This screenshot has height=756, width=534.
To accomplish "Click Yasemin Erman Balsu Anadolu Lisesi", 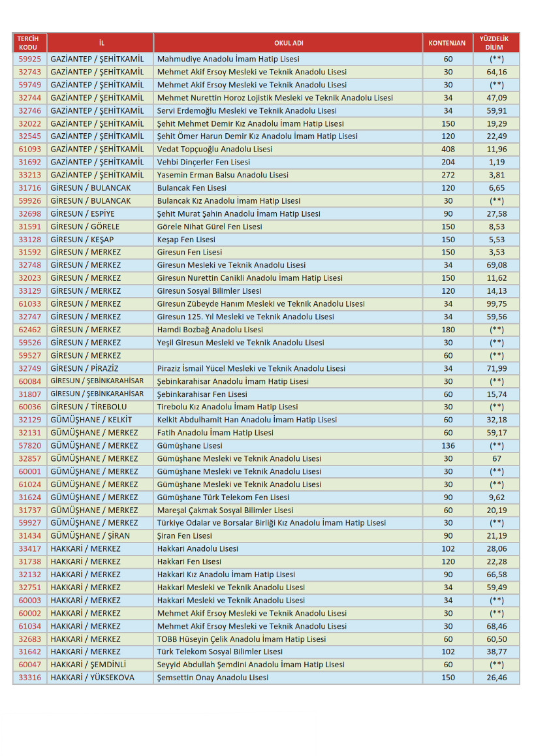I will click(223, 175).
